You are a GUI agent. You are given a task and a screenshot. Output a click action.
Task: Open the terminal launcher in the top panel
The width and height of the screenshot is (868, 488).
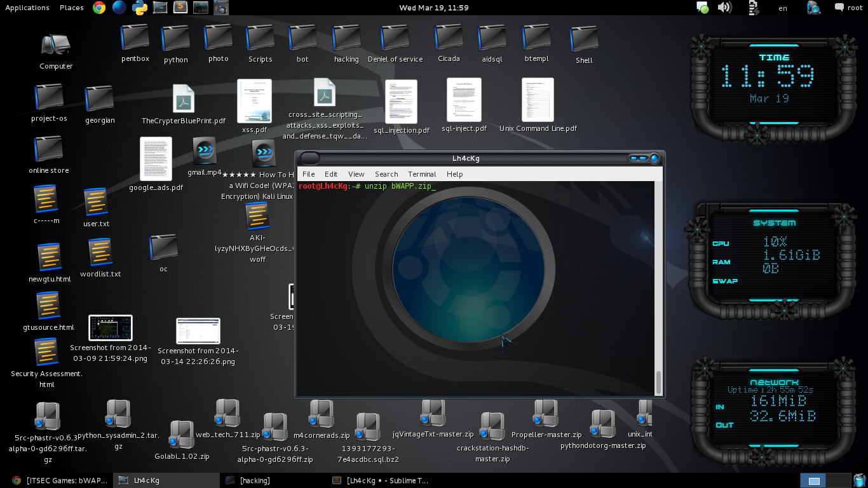point(160,8)
